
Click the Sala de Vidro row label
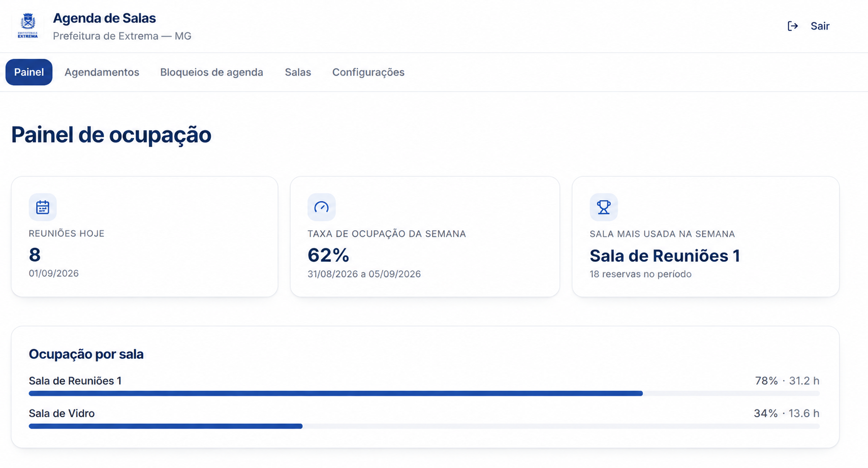pos(61,413)
